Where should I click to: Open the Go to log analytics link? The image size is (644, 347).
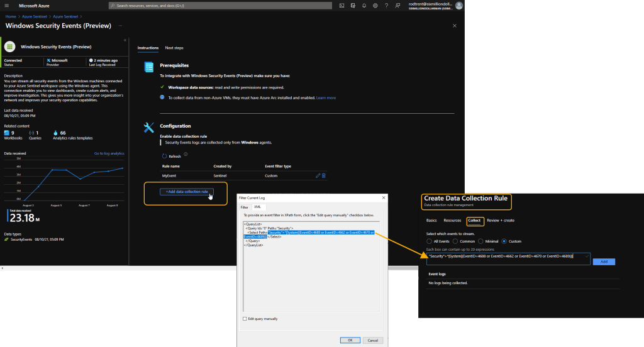coord(109,153)
